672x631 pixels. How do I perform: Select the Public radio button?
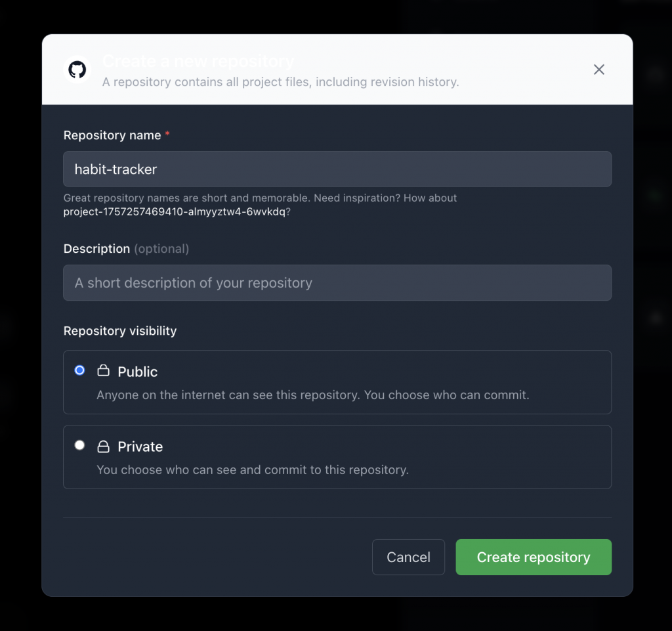pyautogui.click(x=80, y=370)
